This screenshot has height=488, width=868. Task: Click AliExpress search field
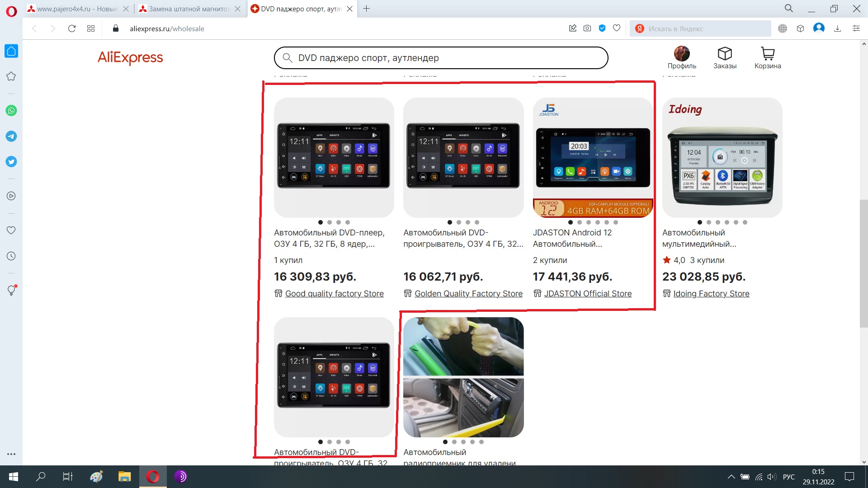click(441, 58)
